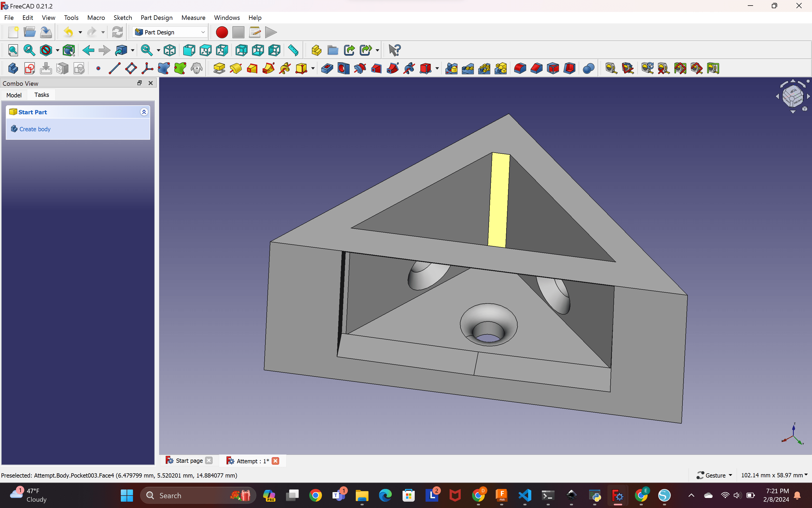
Task: Close the Combo View panel
Action: point(151,83)
